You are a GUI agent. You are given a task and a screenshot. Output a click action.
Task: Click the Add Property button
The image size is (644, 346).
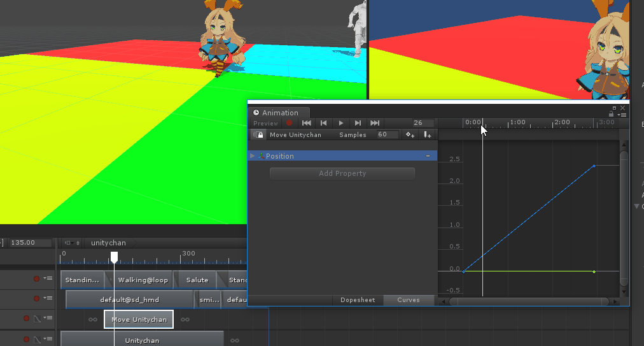point(342,173)
